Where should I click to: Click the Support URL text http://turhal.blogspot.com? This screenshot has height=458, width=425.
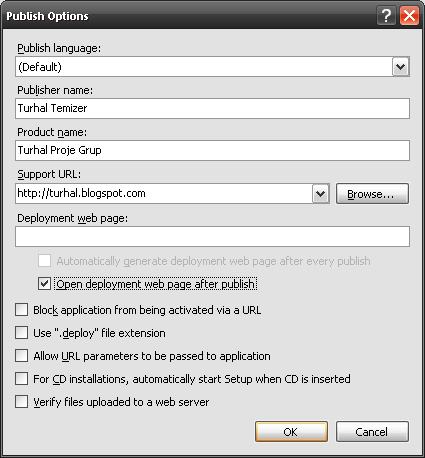pyautogui.click(x=82, y=193)
